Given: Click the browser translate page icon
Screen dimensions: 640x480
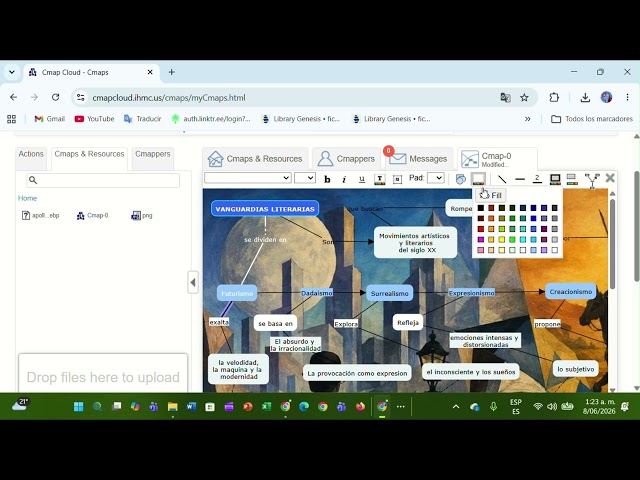Looking at the screenshot, I should [505, 98].
